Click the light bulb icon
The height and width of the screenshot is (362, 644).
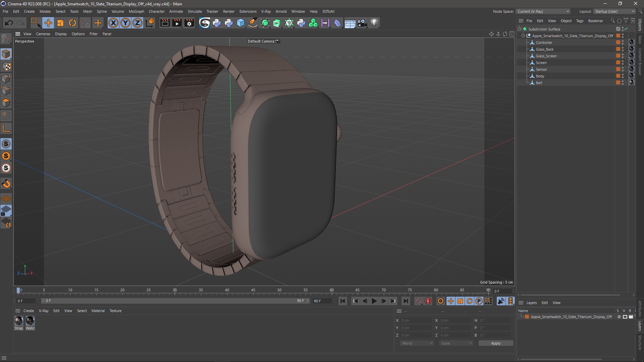(374, 23)
